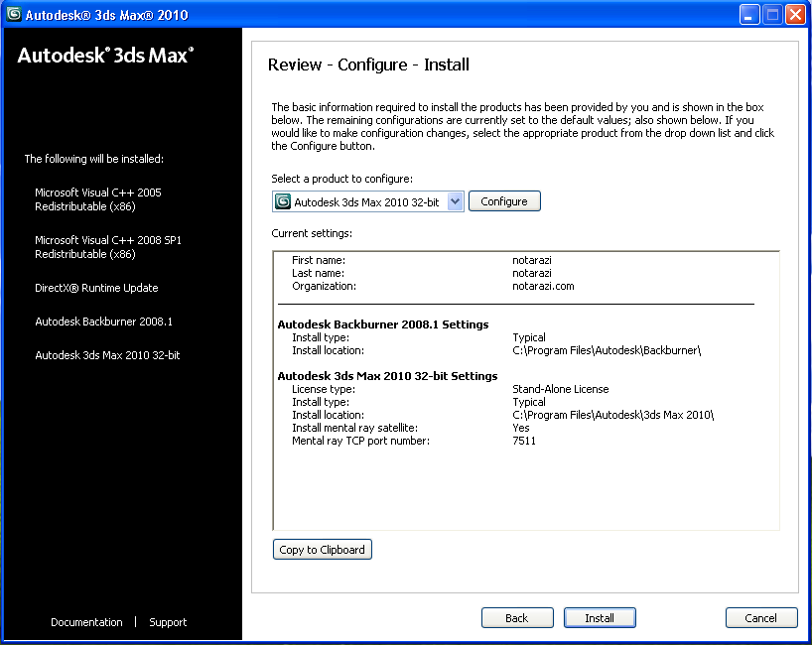Click the Mental ray TCP port value 7511
This screenshot has height=645, width=812.
coord(524,441)
